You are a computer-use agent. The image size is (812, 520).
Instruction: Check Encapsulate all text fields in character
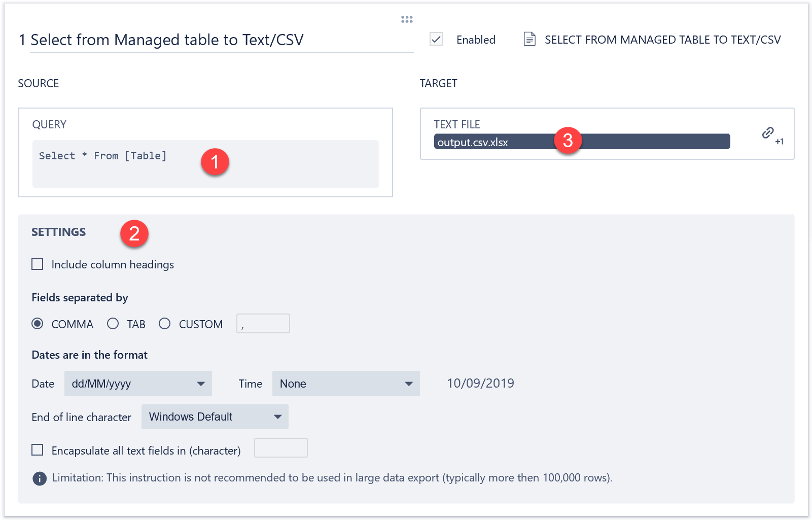[38, 449]
